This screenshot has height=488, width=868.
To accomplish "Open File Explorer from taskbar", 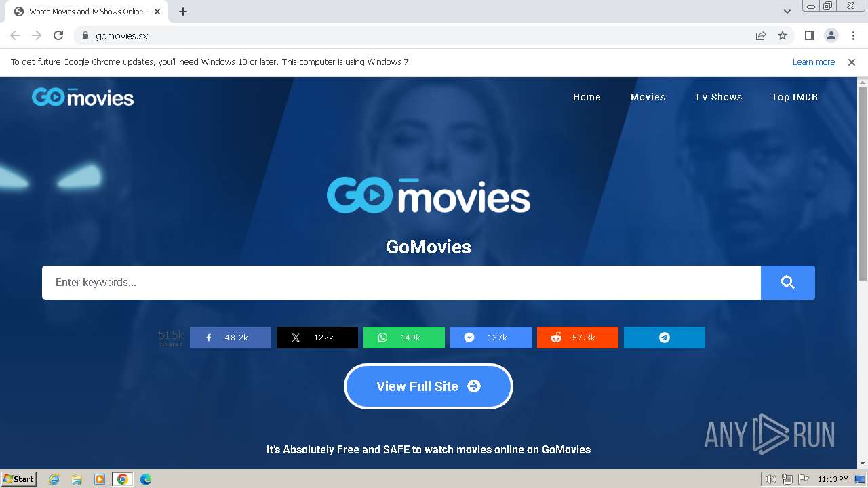I will tap(77, 479).
